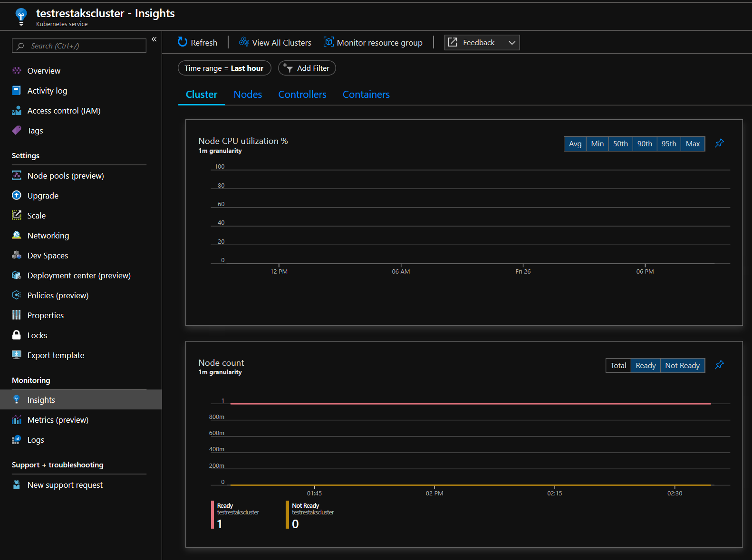Toggle the Max CPU aggregation

pos(693,144)
